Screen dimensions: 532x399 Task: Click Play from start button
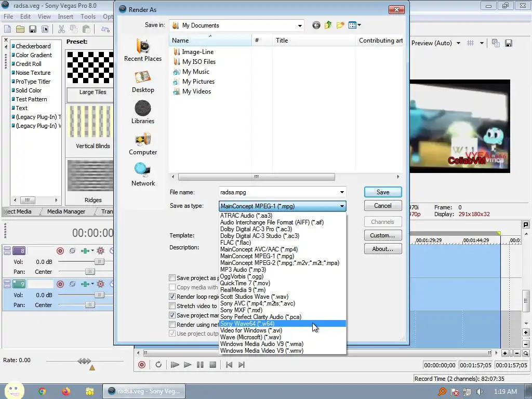[175, 365]
